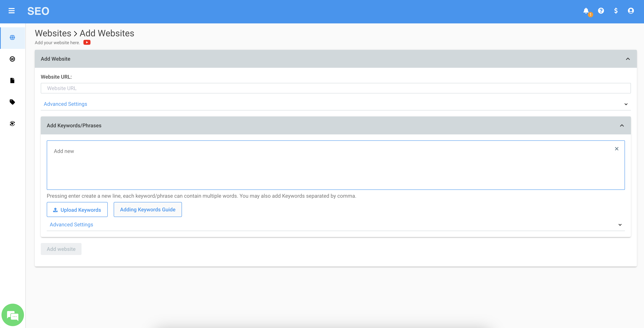The height and width of the screenshot is (328, 644).
Task: Select the sync refresh sidebar icon
Action: (13, 124)
